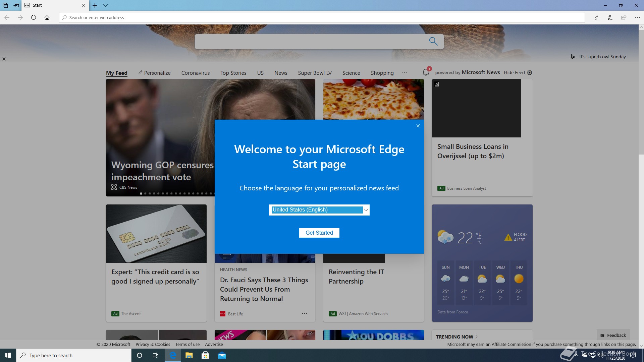Click the Feedback button
This screenshot has height=362, width=644.
tap(613, 335)
